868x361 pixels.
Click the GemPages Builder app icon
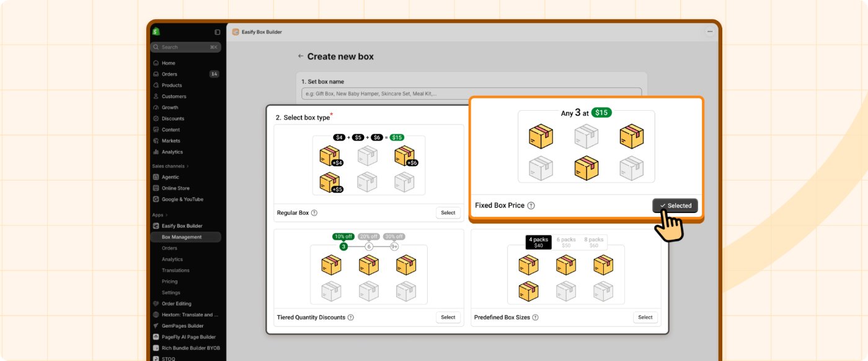coord(156,326)
